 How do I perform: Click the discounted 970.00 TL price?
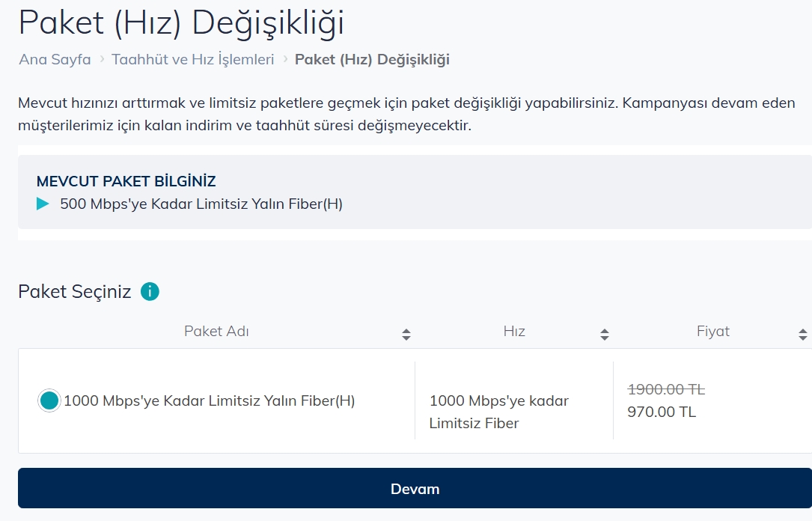[661, 412]
